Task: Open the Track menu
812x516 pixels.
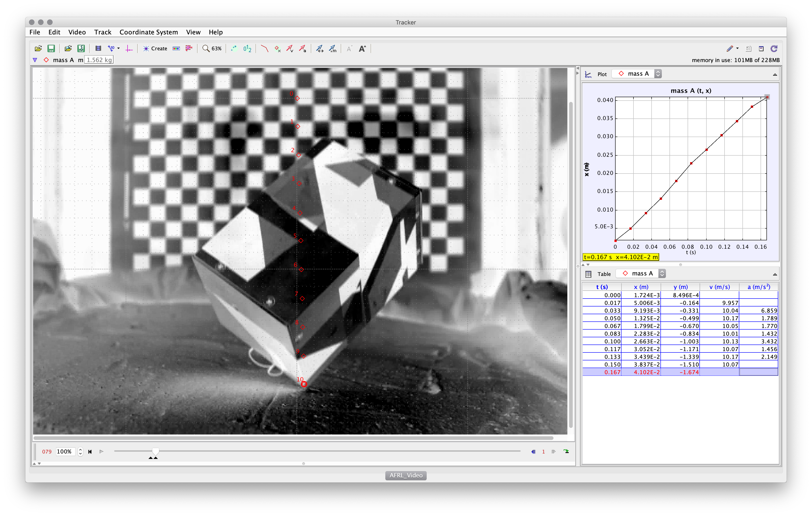Action: coord(102,32)
